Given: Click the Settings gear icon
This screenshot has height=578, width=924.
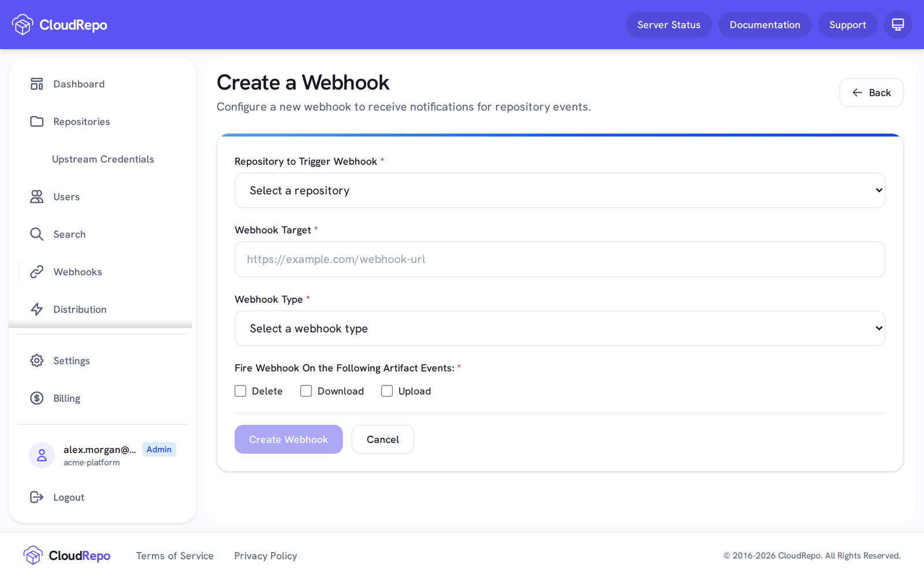Looking at the screenshot, I should [37, 361].
